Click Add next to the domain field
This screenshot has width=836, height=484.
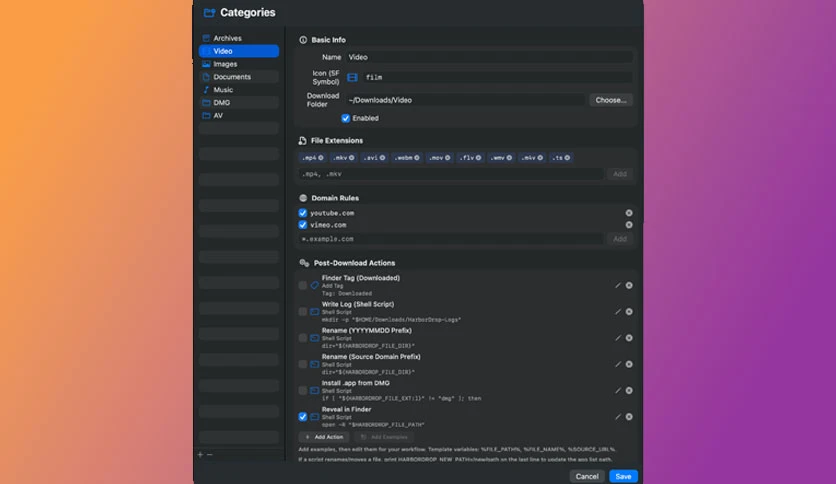click(x=620, y=239)
